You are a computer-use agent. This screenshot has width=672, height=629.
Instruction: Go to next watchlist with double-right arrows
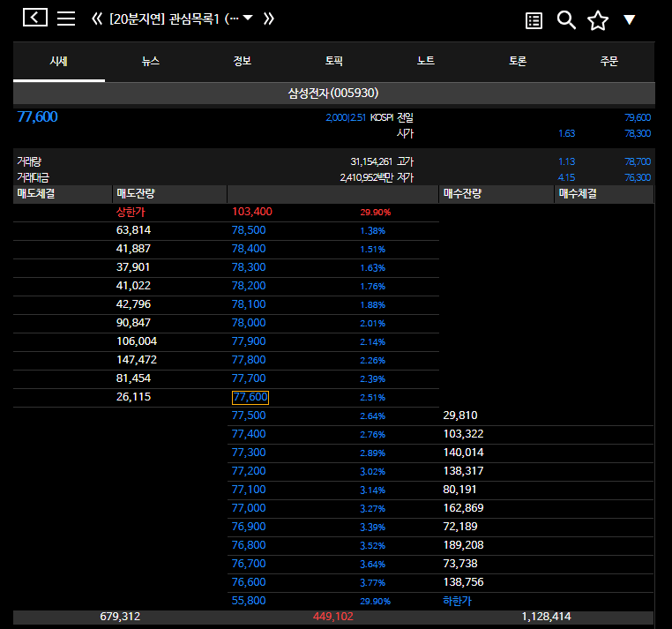point(269,19)
